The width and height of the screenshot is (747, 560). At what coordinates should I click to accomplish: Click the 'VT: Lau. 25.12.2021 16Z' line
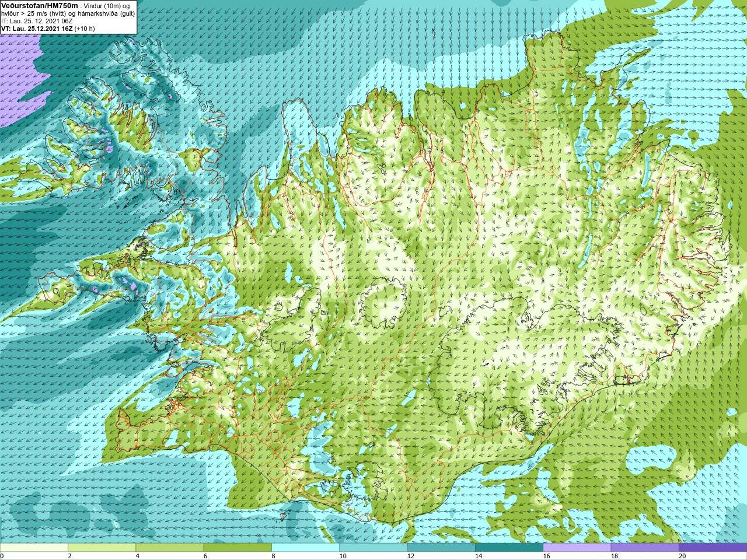pyautogui.click(x=37, y=29)
